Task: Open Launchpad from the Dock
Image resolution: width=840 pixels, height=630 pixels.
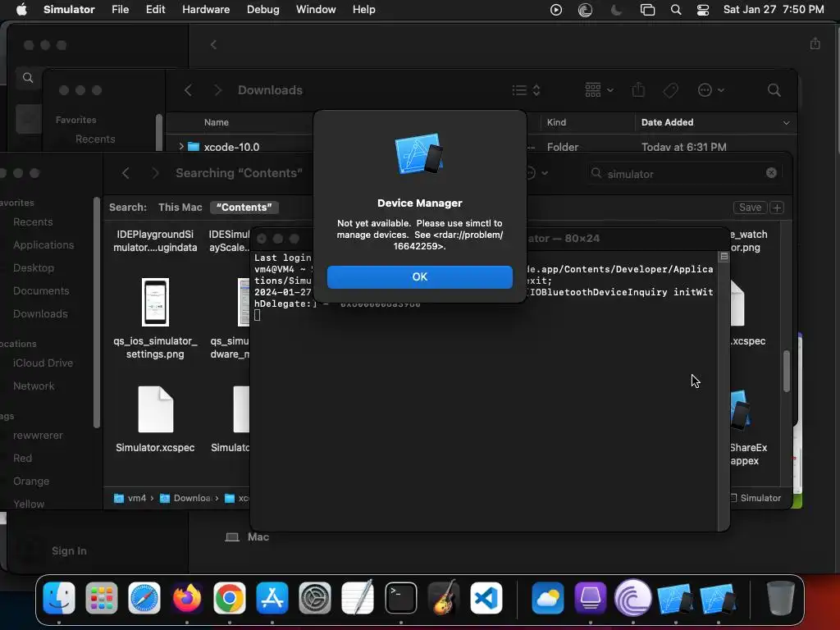Action: tap(101, 598)
